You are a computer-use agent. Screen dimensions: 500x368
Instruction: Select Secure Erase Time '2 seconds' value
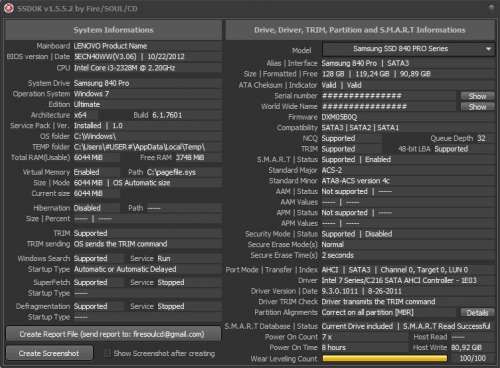(x=337, y=255)
